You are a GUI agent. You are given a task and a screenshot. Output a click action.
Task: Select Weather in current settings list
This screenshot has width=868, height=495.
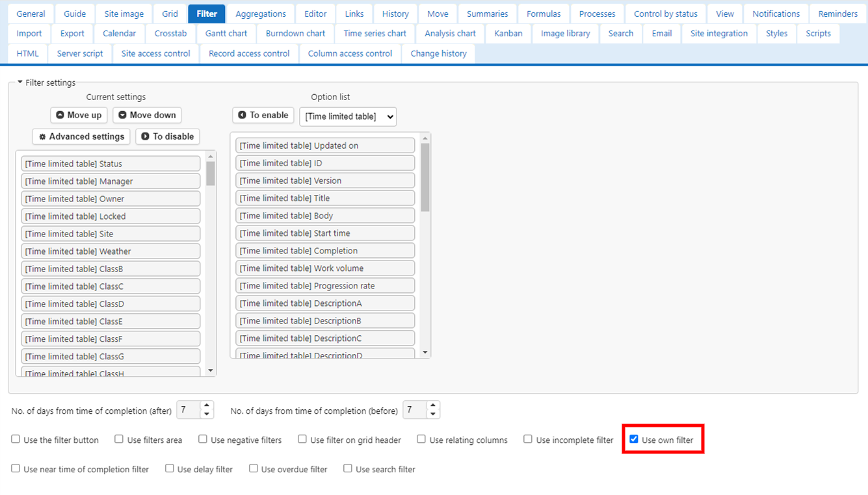(x=111, y=251)
